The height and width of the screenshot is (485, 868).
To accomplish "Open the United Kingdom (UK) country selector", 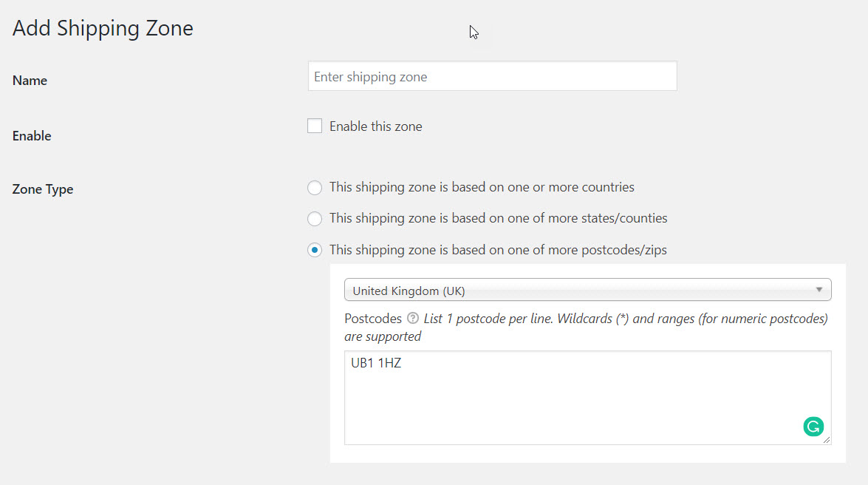I will click(x=587, y=289).
